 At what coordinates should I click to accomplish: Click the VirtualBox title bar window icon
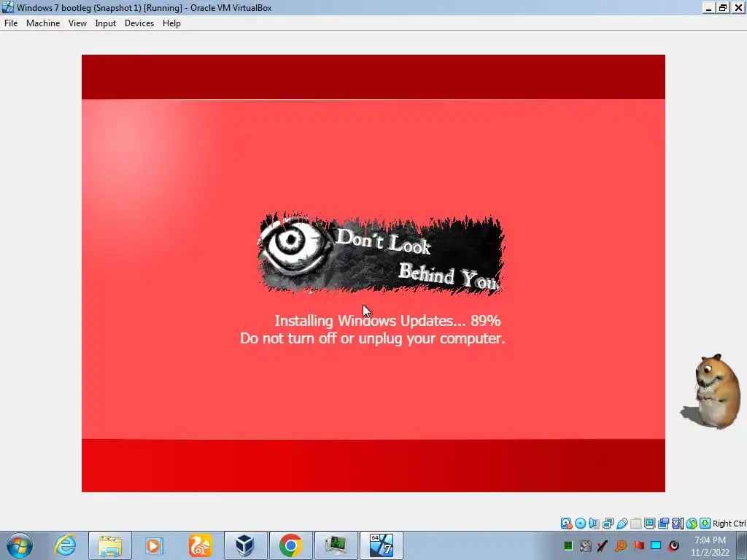[x=7, y=7]
